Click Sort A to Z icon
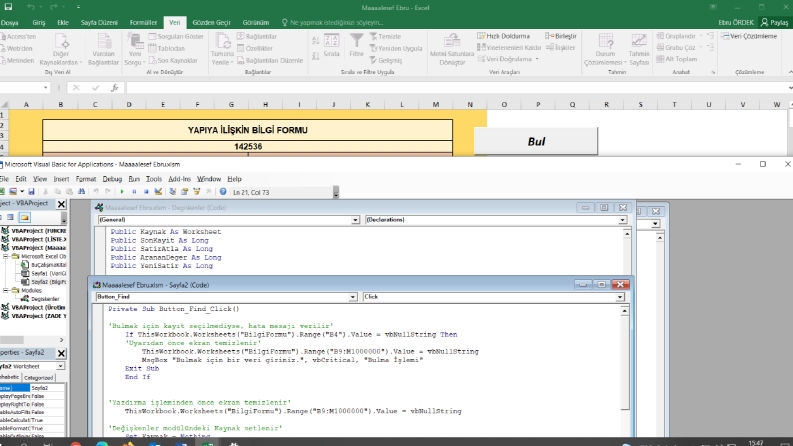This screenshot has height=446, width=793. point(316,40)
